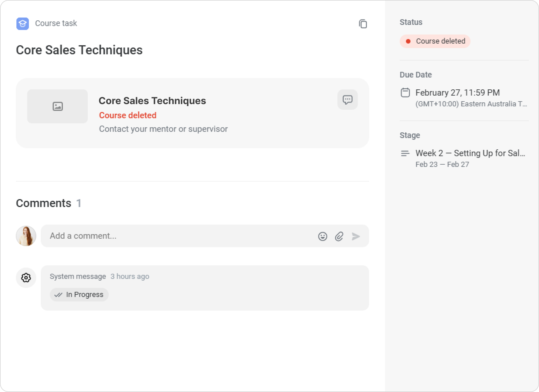
Task: Click the paperclip attach file icon
Action: (339, 236)
